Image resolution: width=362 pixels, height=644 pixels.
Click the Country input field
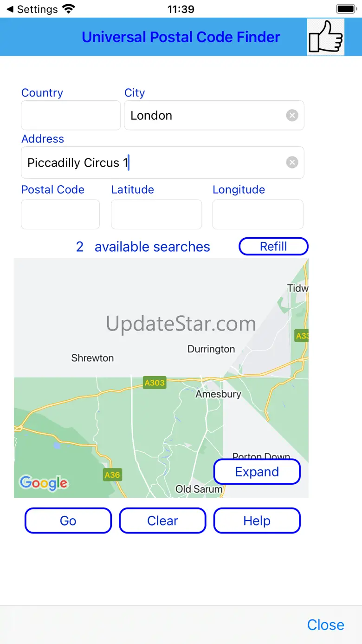(71, 115)
